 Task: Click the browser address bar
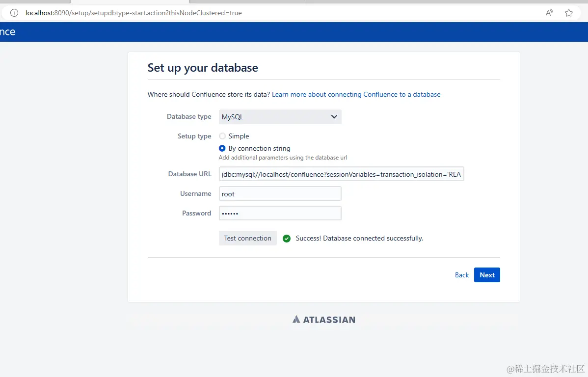click(x=196, y=13)
